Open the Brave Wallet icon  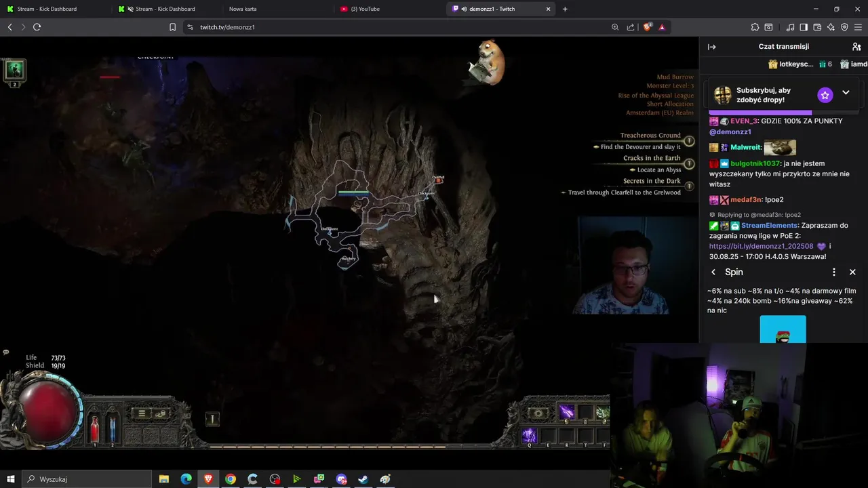coord(817,27)
